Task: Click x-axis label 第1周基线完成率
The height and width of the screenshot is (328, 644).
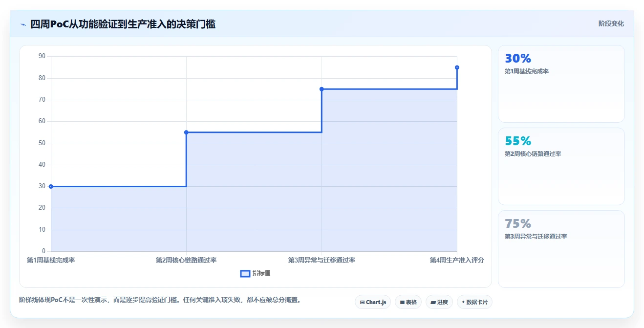Action: 51,260
